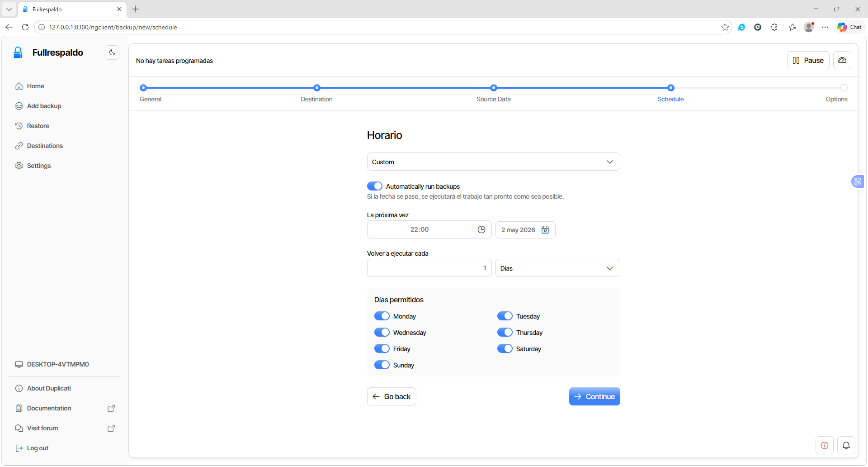The image size is (868, 467).
Task: Expand the Custom schedule dropdown
Action: click(x=493, y=162)
